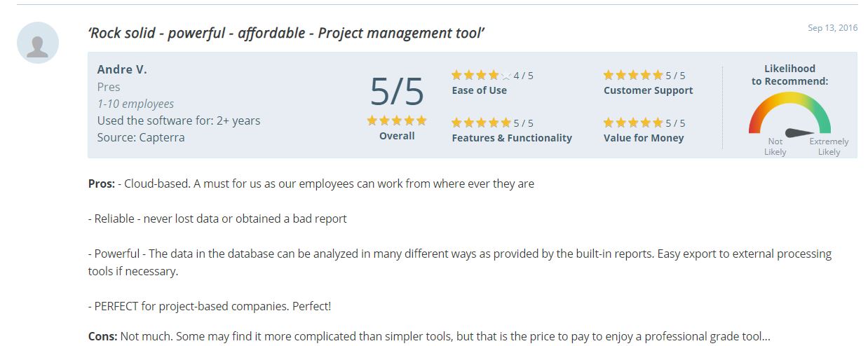Click the Customer Support star rating
Screen dimensions: 868x346
[632, 76]
